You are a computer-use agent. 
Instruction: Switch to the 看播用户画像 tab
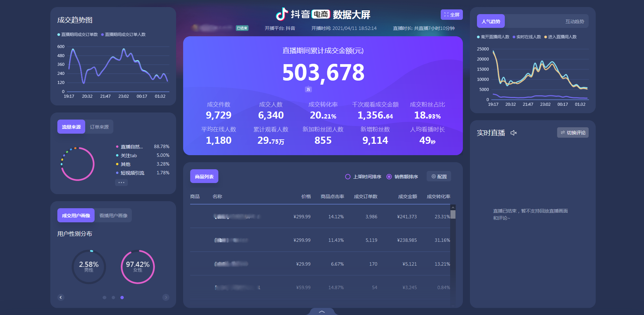pyautogui.click(x=113, y=215)
